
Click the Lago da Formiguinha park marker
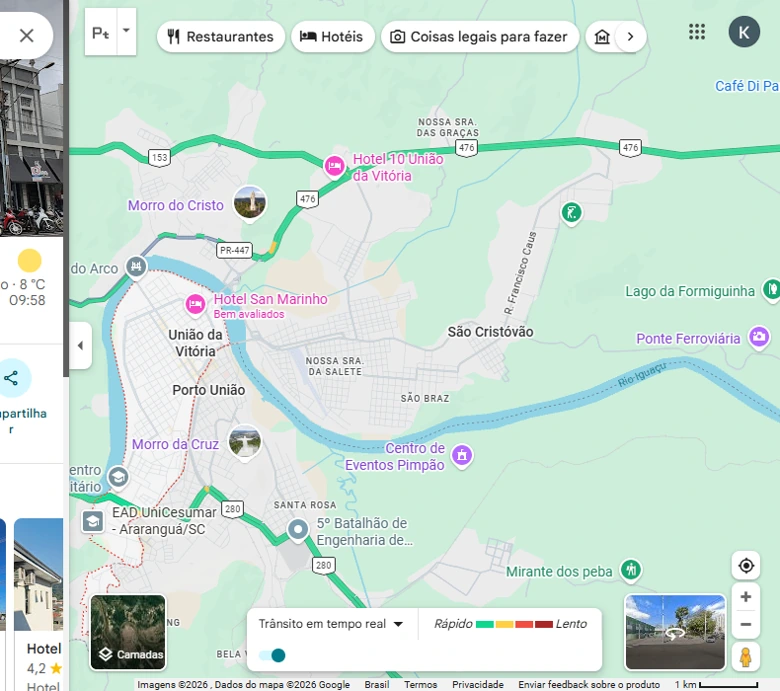tap(771, 290)
